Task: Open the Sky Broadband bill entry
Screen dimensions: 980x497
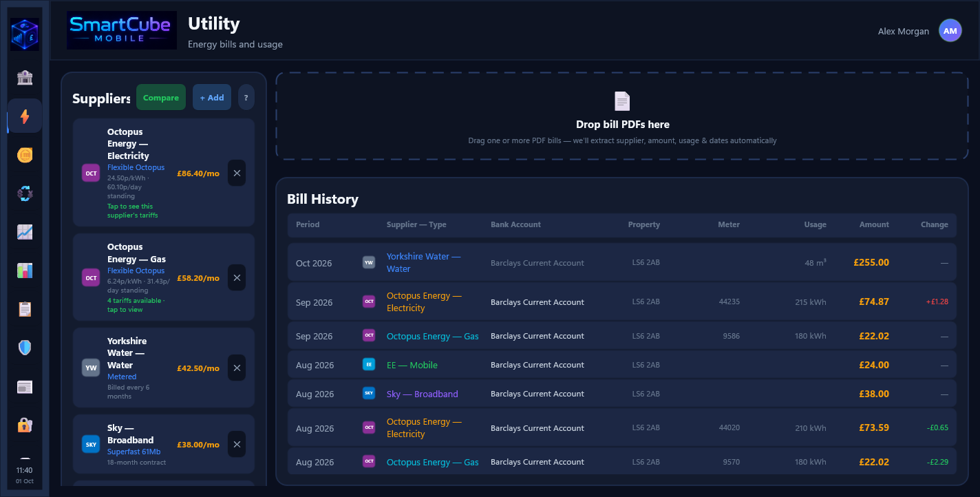Action: point(622,394)
